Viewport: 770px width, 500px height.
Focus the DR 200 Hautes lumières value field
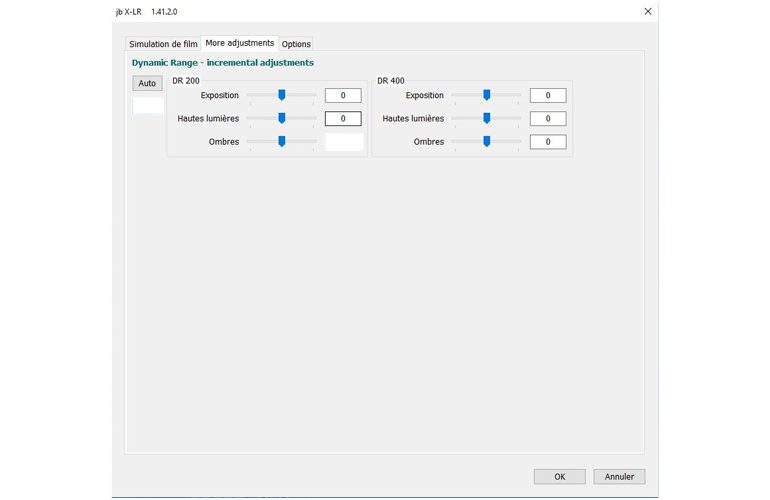pyautogui.click(x=343, y=119)
